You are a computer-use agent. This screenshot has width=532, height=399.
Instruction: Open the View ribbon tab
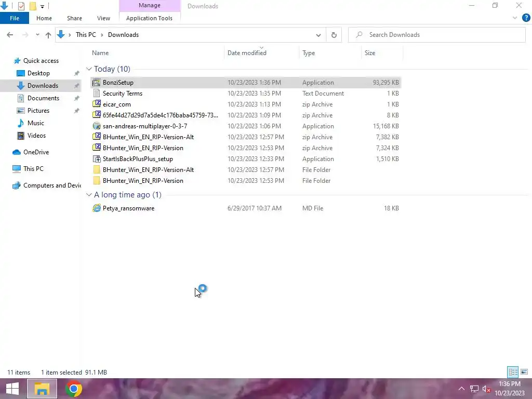coord(103,18)
